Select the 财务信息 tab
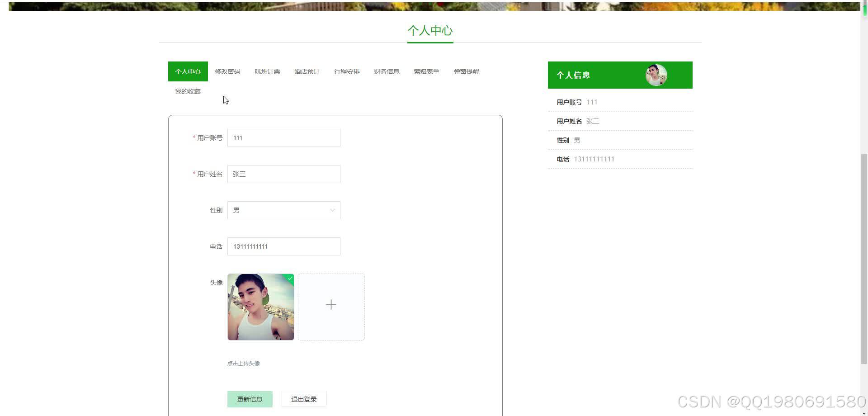Screen dimensions: 868x416 point(386,71)
